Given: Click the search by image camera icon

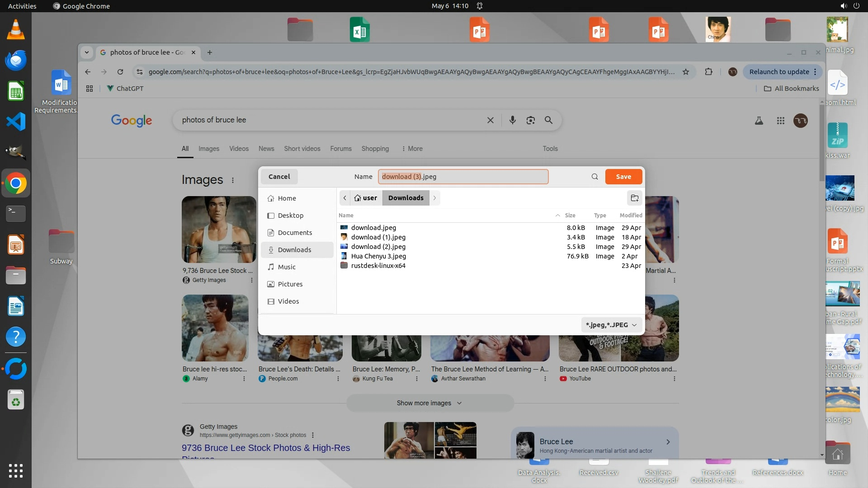Looking at the screenshot, I should tap(530, 120).
